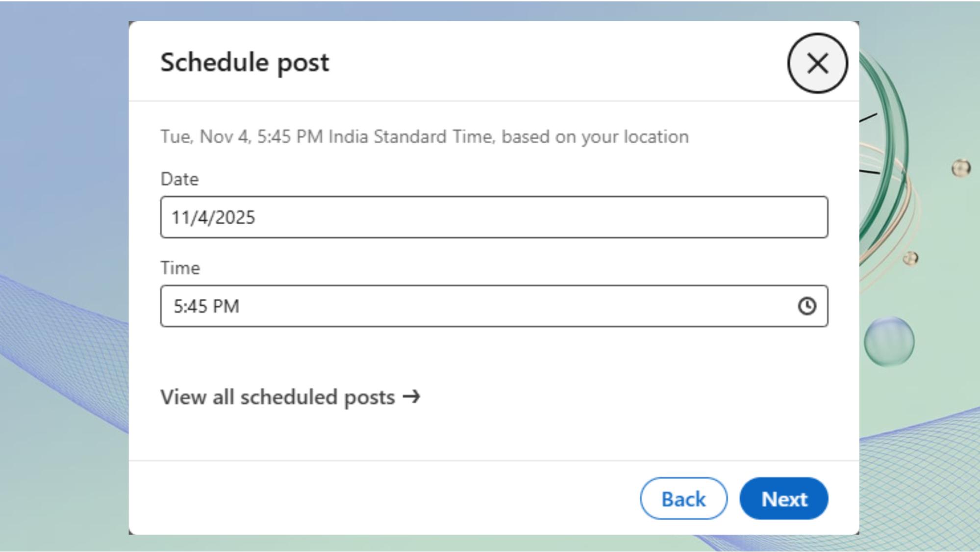Viewport: 980px width, 552px height.
Task: Click the arrow after View all scheduled posts
Action: 412,396
